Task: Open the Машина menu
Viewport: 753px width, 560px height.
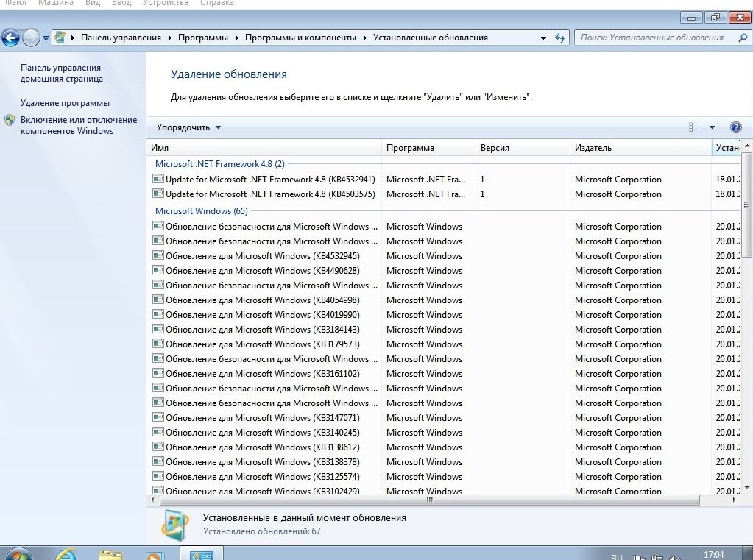Action: [x=56, y=3]
